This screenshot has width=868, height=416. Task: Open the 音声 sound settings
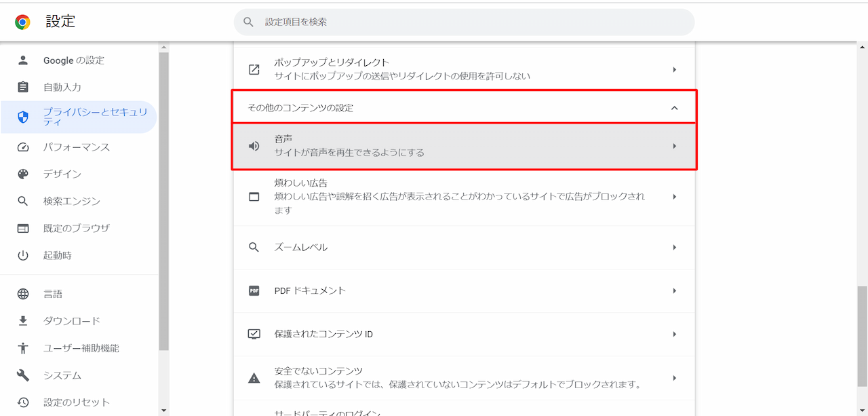pos(464,146)
